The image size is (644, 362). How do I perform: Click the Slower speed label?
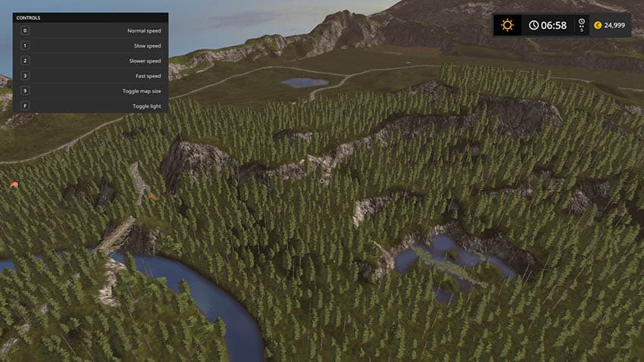[145, 61]
